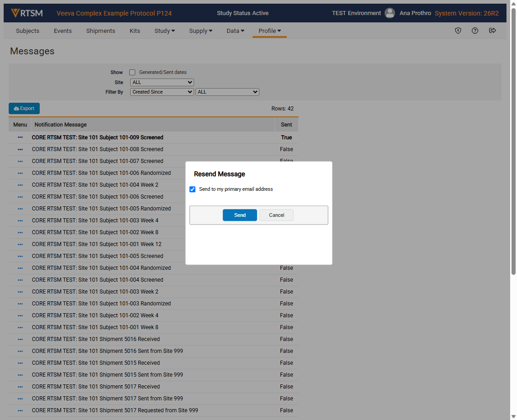Uncheck Send to my primary email address
This screenshot has height=420, width=517.
coord(193,189)
